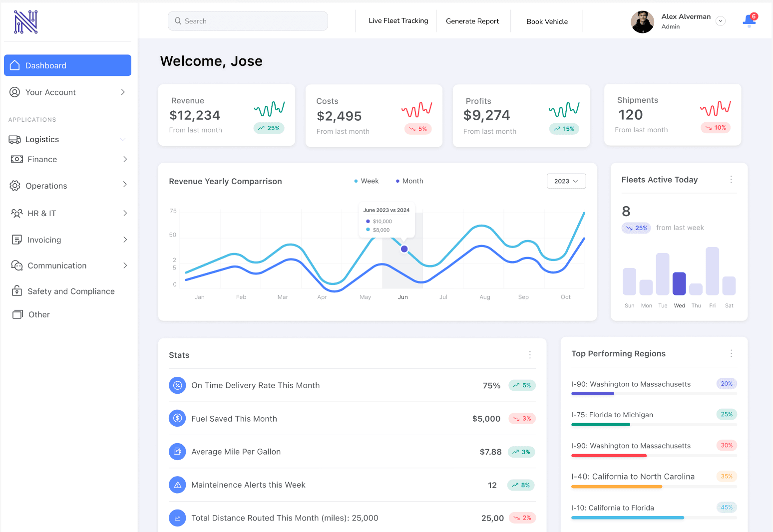Image resolution: width=773 pixels, height=532 pixels.
Task: Toggle the Fuel Saved This Month stat icon
Action: pyautogui.click(x=177, y=418)
